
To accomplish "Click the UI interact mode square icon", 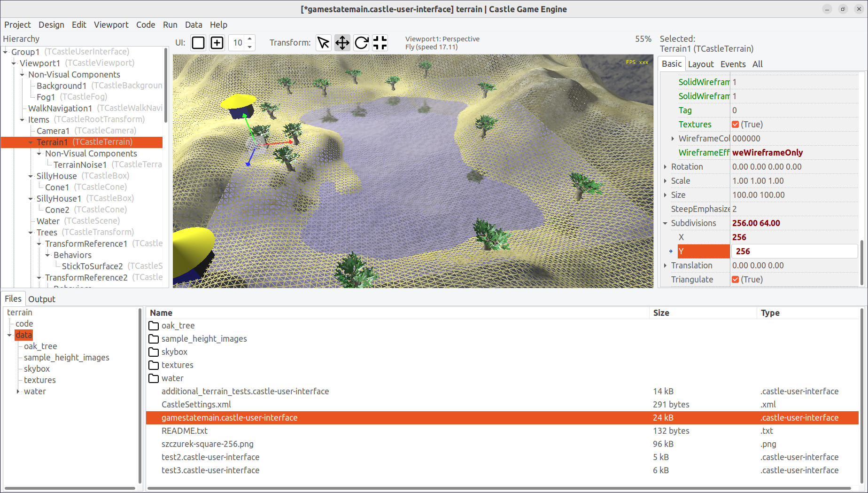I will click(x=198, y=43).
